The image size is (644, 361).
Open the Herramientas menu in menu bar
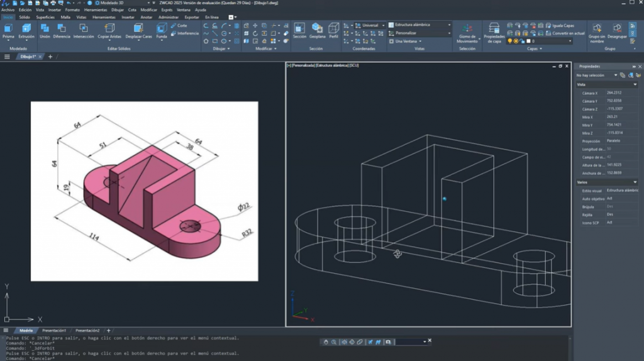coord(95,10)
